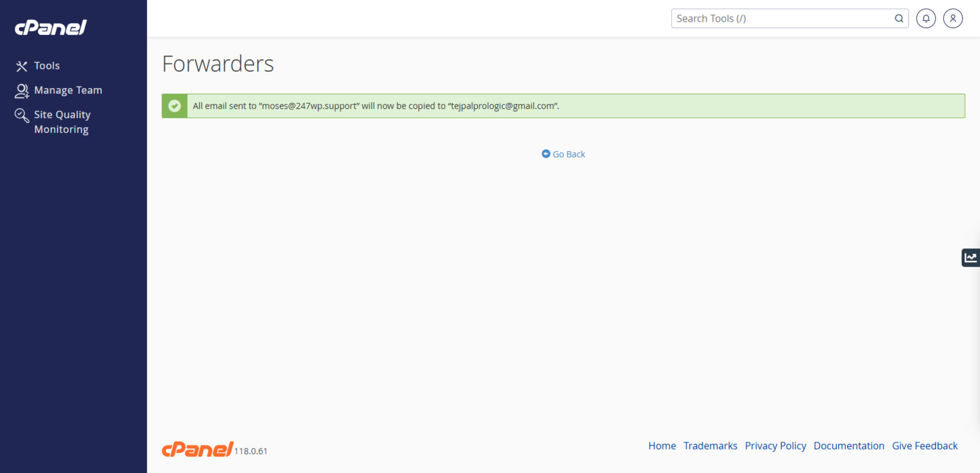
Task: Open the Documentation footer link
Action: [849, 446]
